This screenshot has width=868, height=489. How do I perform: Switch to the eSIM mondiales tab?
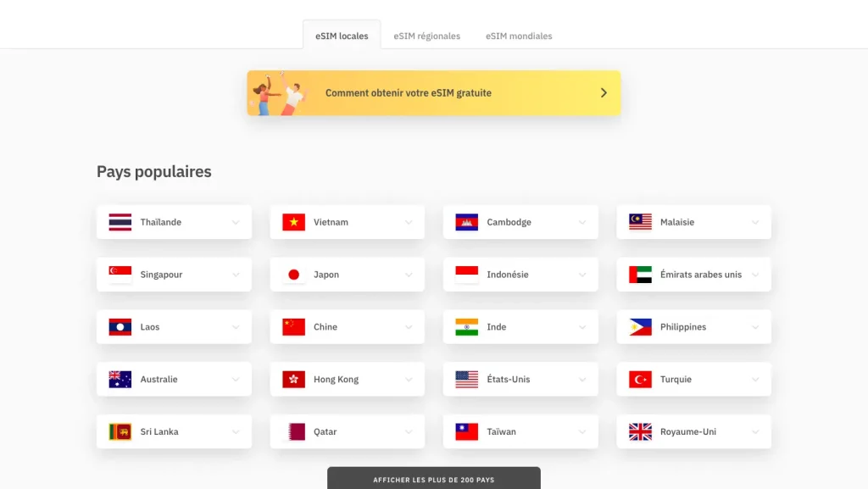tap(519, 36)
